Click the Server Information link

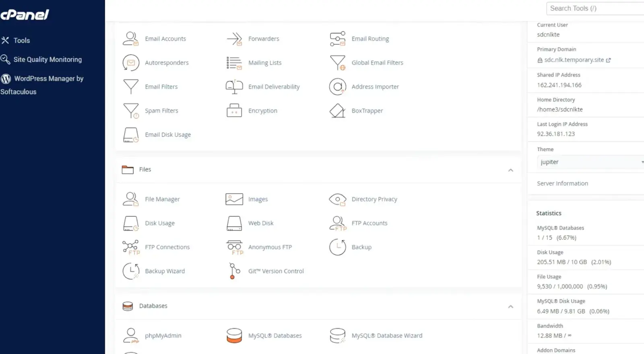[562, 183]
